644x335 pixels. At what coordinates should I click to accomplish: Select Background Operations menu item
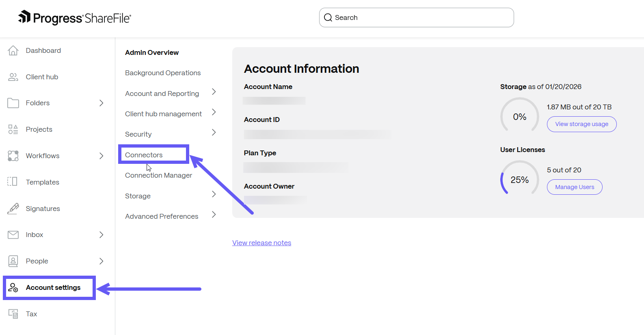tap(163, 73)
